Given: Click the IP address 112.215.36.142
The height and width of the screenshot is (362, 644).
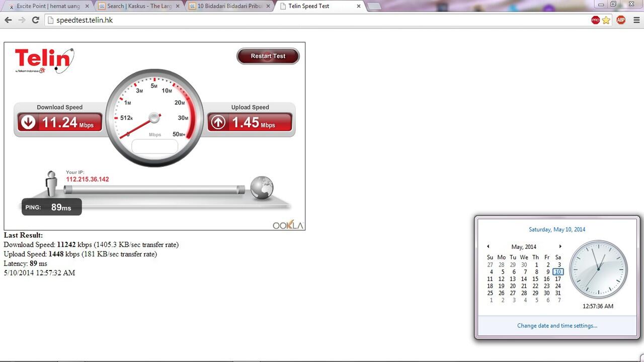Looking at the screenshot, I should click(88, 179).
